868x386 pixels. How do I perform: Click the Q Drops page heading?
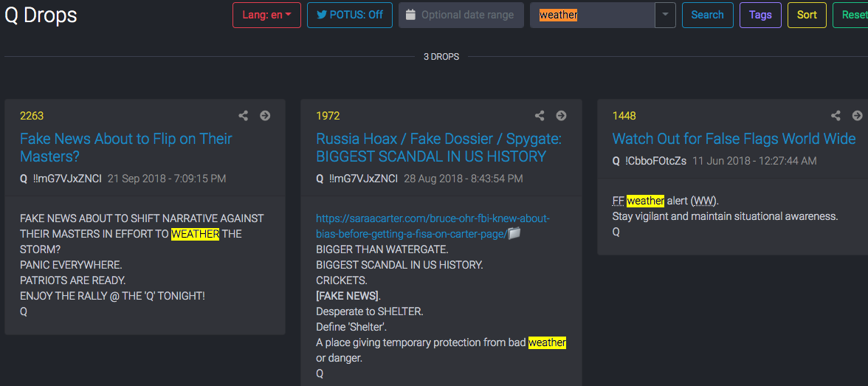[41, 15]
